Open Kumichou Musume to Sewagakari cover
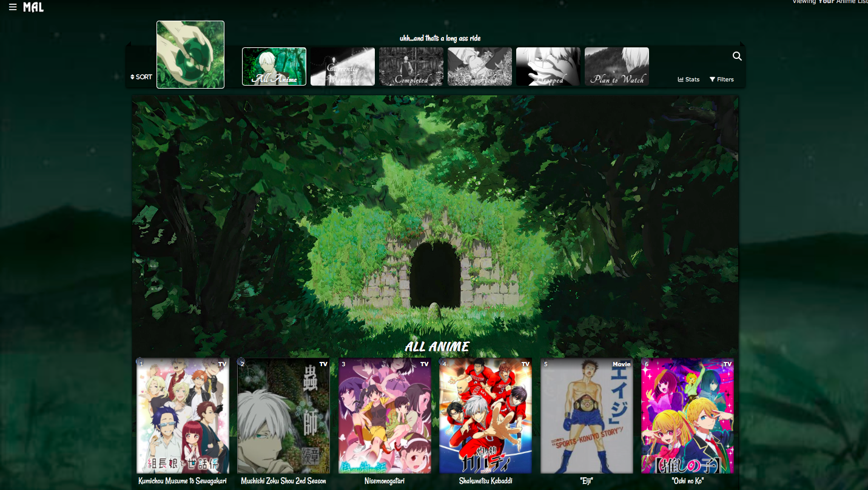Image resolution: width=868 pixels, height=490 pixels. click(183, 416)
